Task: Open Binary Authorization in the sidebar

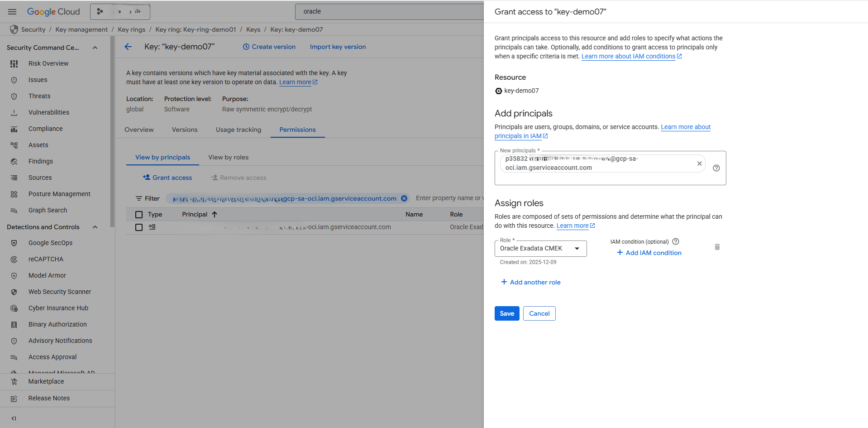Action: coord(57,324)
